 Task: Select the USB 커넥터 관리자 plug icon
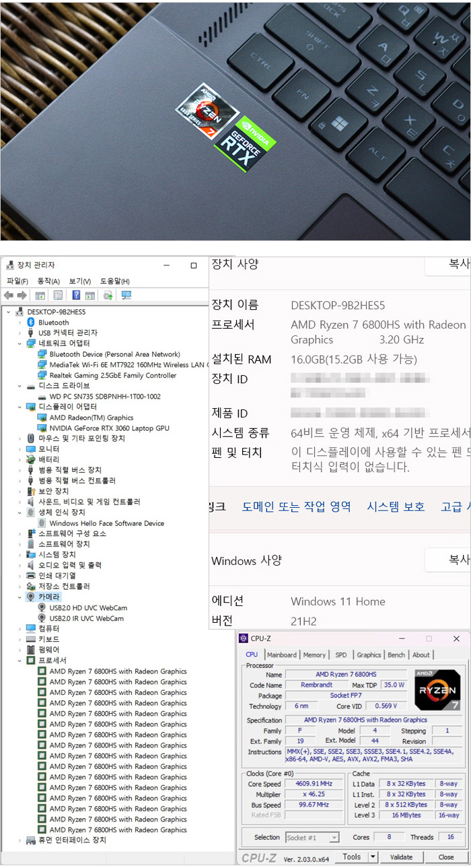coord(30,333)
